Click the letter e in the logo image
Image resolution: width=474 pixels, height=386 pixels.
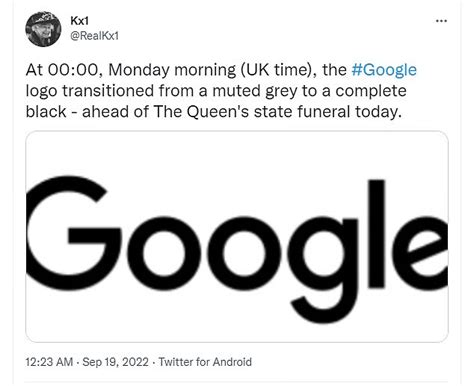coord(423,252)
